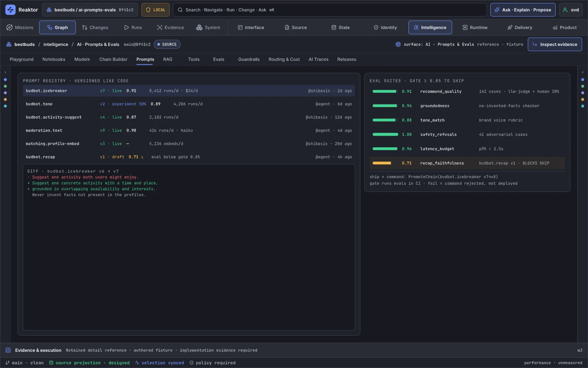Click the Runtime icon
This screenshot has width=588, height=368.
point(465,28)
